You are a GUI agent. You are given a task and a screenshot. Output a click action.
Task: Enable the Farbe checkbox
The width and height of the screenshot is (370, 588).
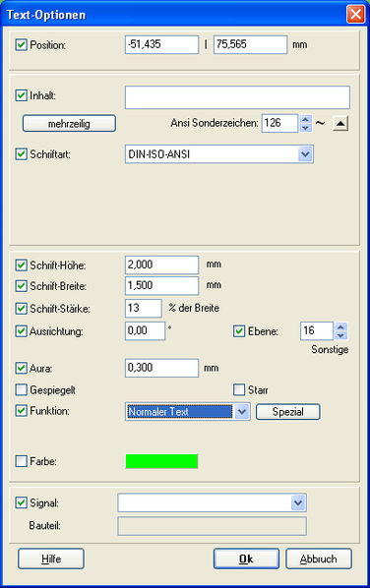tap(21, 461)
